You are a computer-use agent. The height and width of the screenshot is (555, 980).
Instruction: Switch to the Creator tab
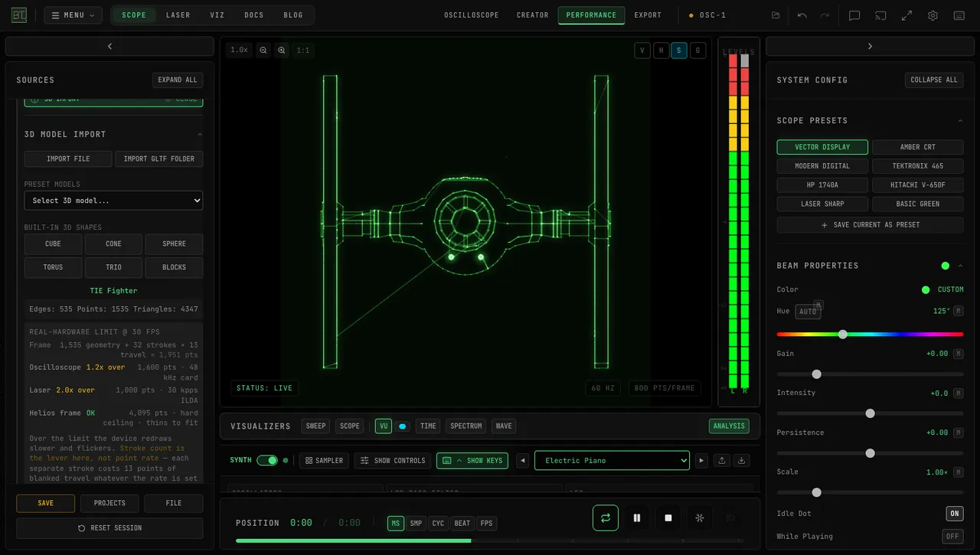533,15
